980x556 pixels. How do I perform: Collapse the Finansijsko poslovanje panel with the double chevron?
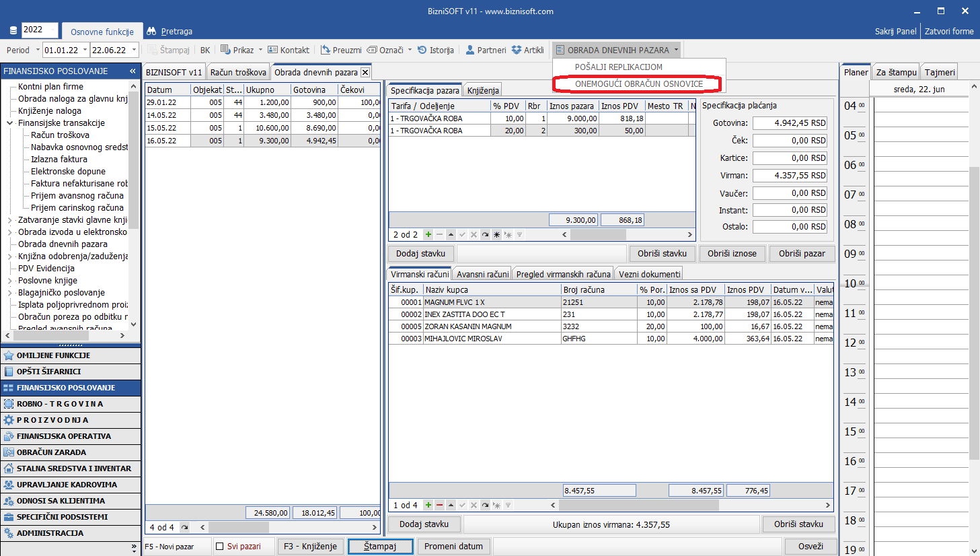tap(133, 71)
